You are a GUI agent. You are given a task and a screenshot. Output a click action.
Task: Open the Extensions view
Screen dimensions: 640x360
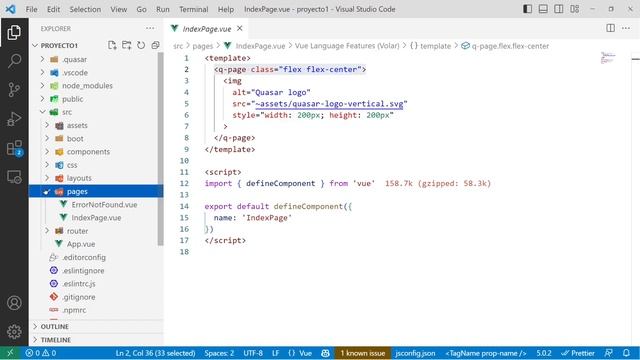[14, 148]
